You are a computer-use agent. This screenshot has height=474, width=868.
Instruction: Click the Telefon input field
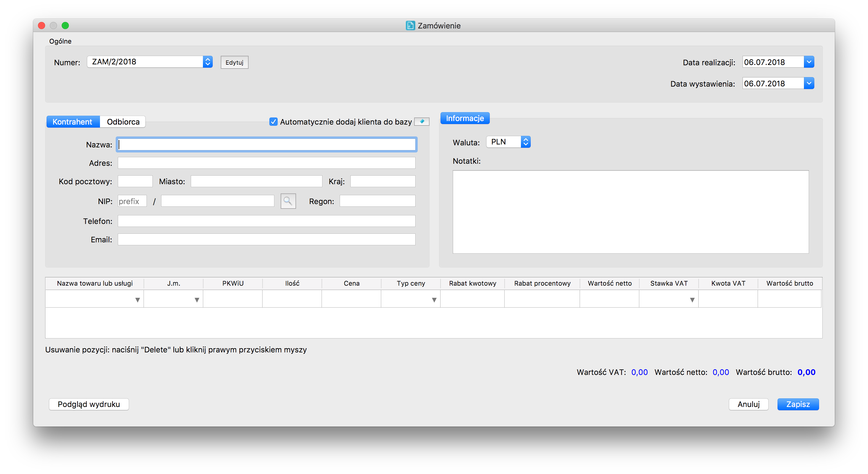pyautogui.click(x=266, y=221)
